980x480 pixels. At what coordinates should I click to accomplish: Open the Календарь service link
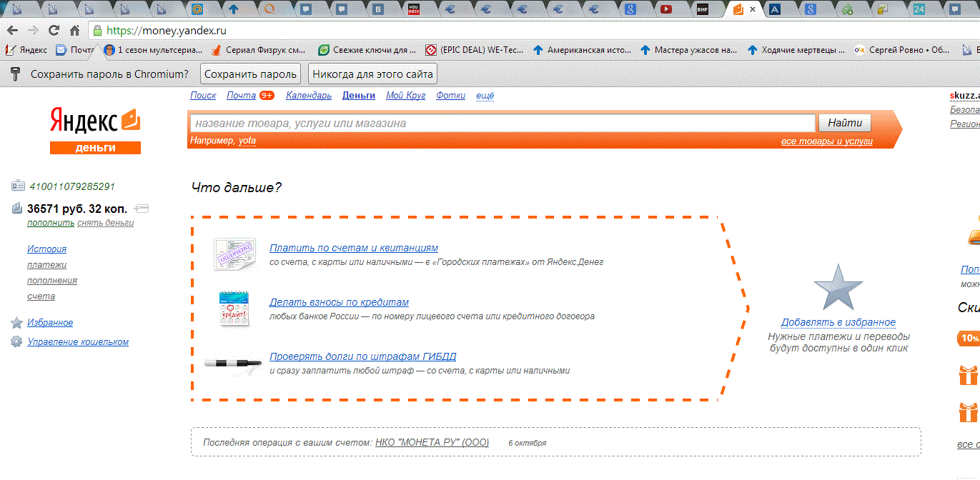pos(309,96)
